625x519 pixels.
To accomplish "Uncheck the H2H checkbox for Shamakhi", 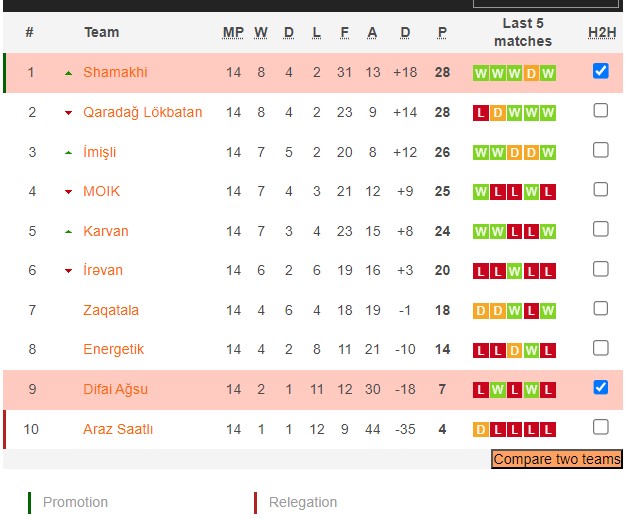I will tap(600, 71).
